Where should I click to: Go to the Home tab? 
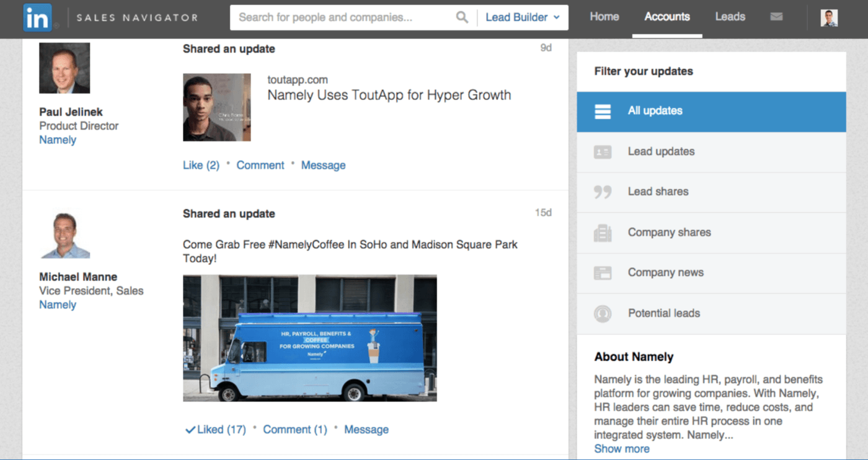pos(604,17)
